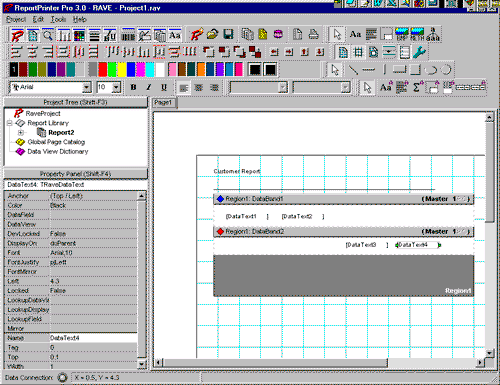The height and width of the screenshot is (385, 500).
Task: Expand the Report2 tree node
Action: pos(21,132)
